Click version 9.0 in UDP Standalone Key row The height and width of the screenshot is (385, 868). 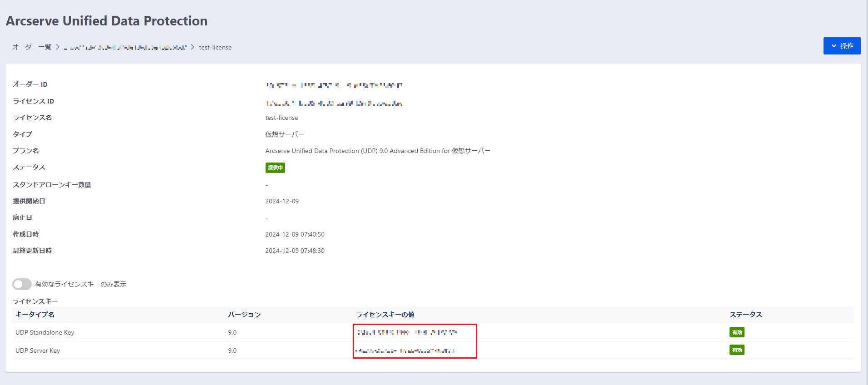point(232,332)
